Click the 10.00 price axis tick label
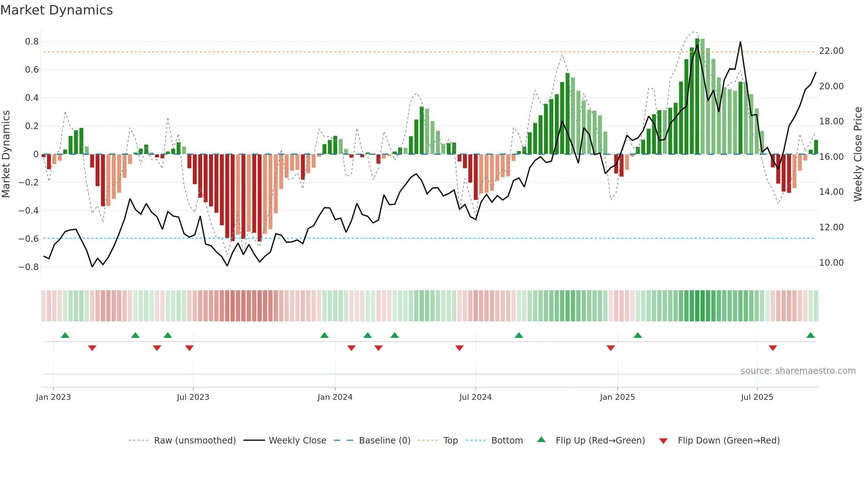The image size is (868, 488). click(x=831, y=262)
